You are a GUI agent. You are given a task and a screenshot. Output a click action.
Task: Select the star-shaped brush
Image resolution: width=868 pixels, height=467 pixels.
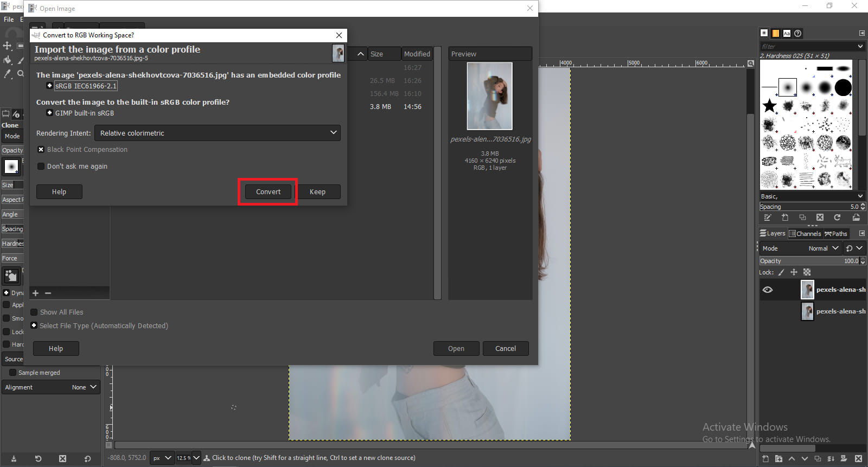coord(769,105)
